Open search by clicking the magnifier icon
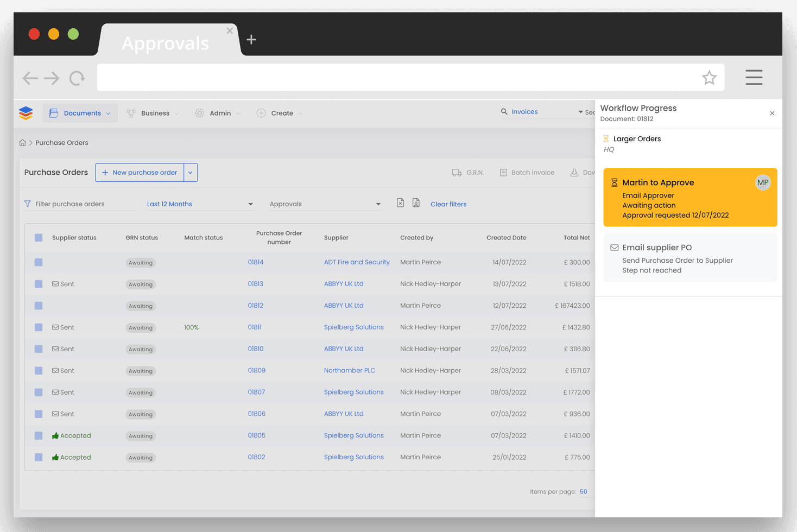The height and width of the screenshot is (532, 797). click(504, 111)
